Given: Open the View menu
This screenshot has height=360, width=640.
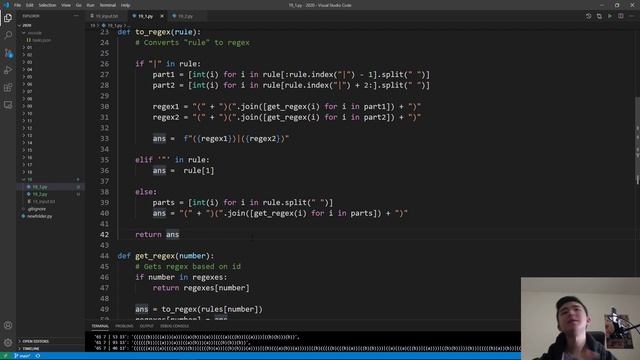Looking at the screenshot, I should tap(66, 5).
